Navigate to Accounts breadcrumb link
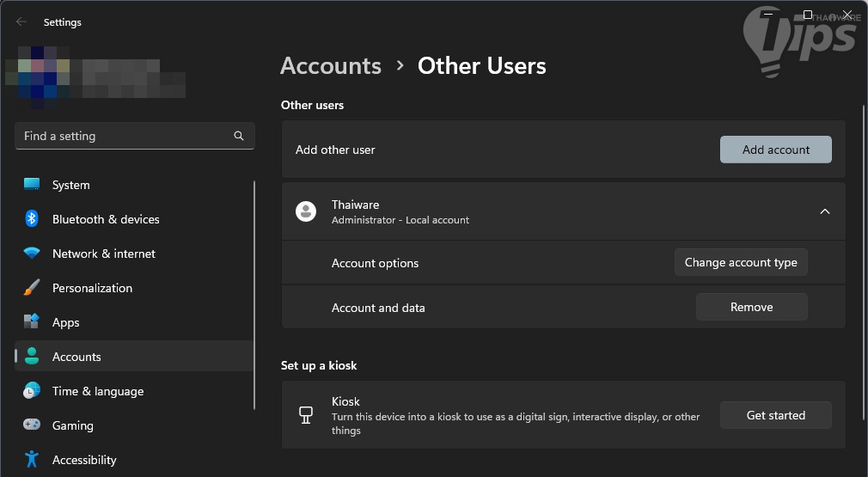868x477 pixels. 331,66
